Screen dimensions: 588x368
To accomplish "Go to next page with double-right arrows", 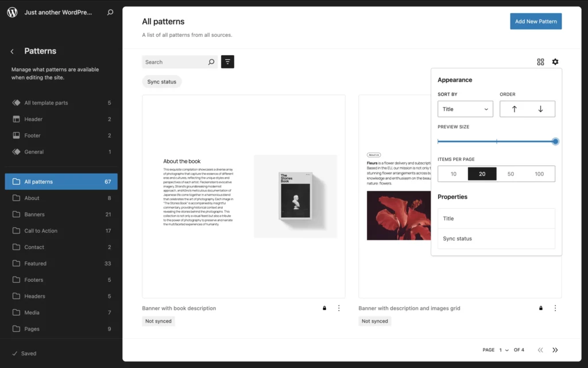I will [x=555, y=350].
